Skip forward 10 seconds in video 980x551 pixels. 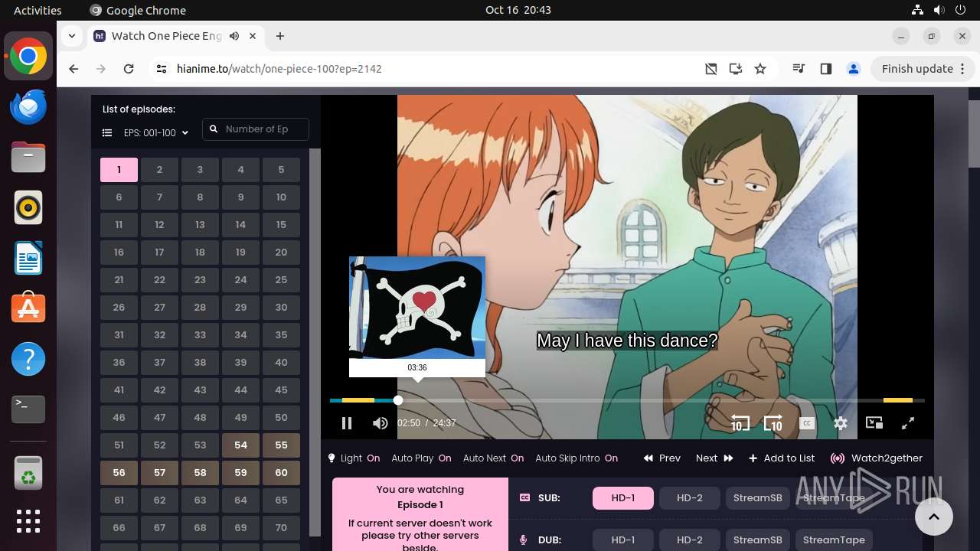(773, 423)
